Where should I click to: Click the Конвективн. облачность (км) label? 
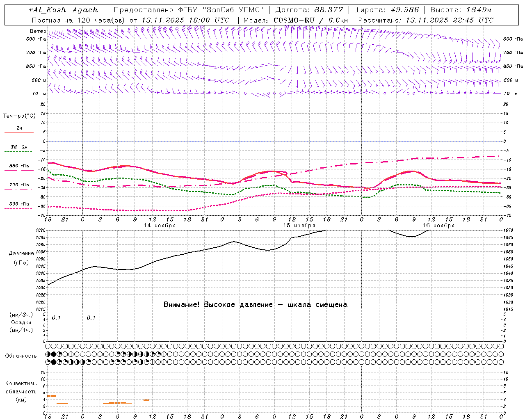click(x=21, y=391)
